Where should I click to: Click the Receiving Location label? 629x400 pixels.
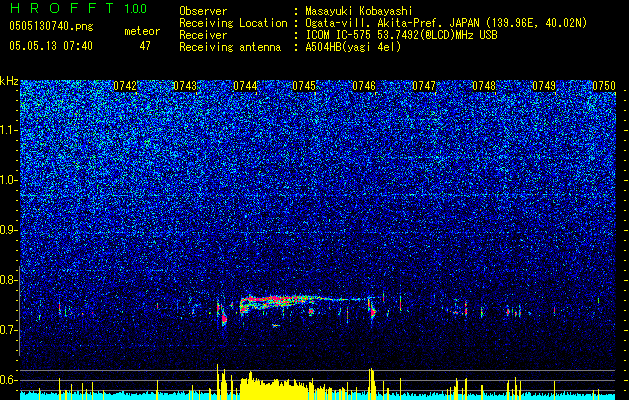pyautogui.click(x=233, y=23)
